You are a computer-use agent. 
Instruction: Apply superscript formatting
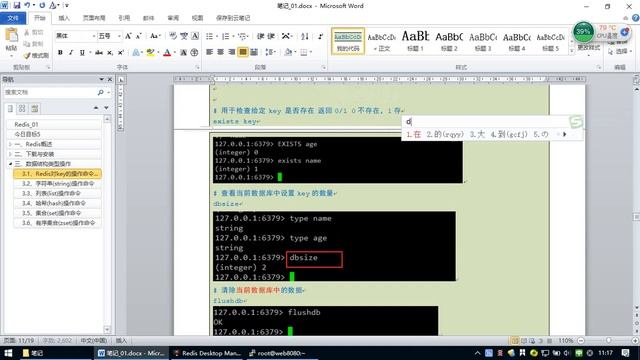(x=121, y=52)
